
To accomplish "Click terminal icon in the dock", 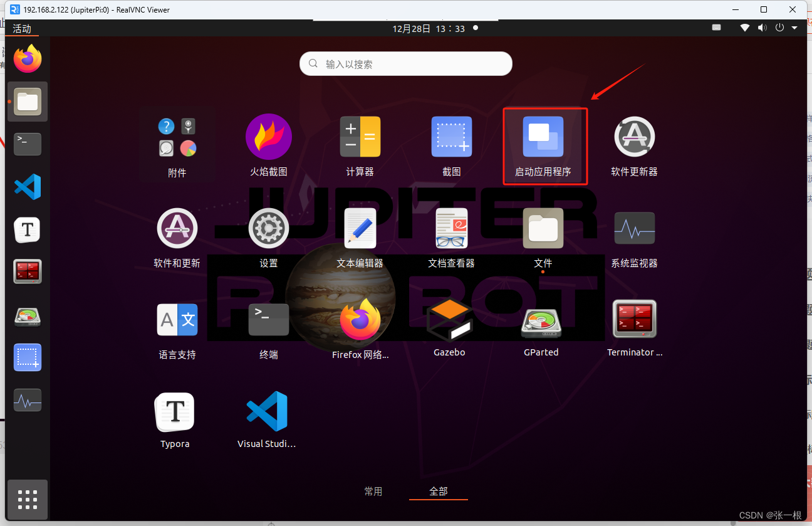I will click(28, 144).
